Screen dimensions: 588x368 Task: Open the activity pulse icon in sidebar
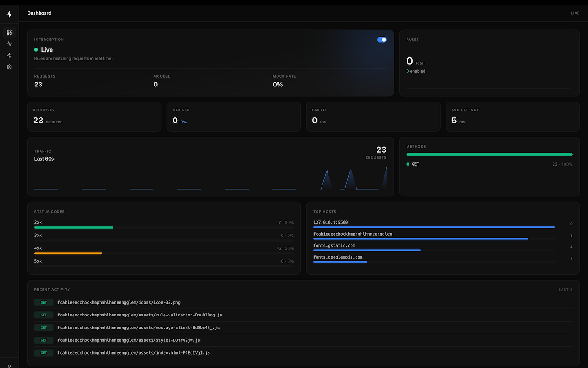9,44
